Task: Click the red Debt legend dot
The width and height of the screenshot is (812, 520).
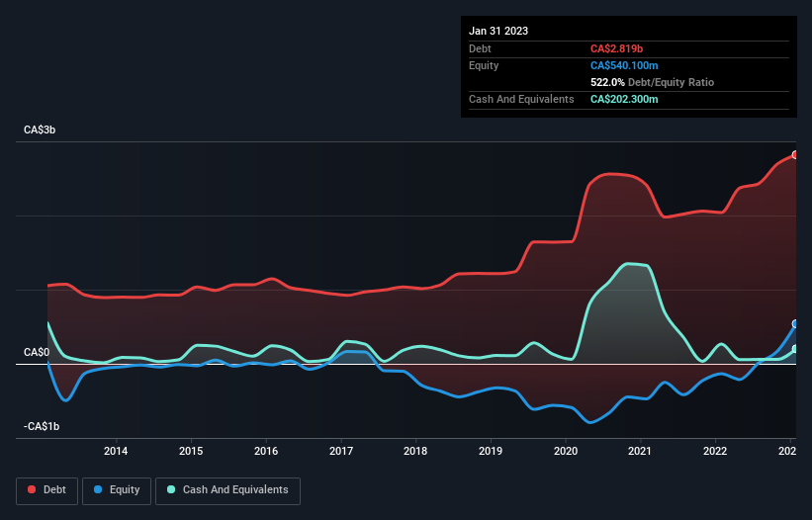Action: 32,489
